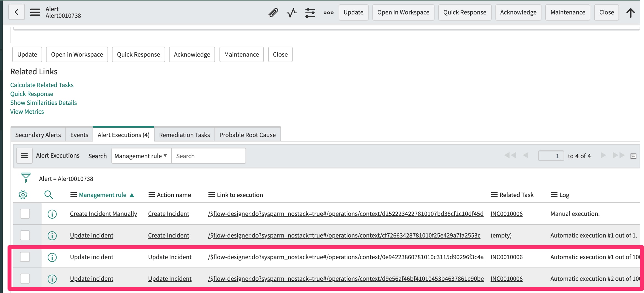Image resolution: width=644 pixels, height=293 pixels.
Task: Click the Show Similarities Details link
Action: [44, 103]
